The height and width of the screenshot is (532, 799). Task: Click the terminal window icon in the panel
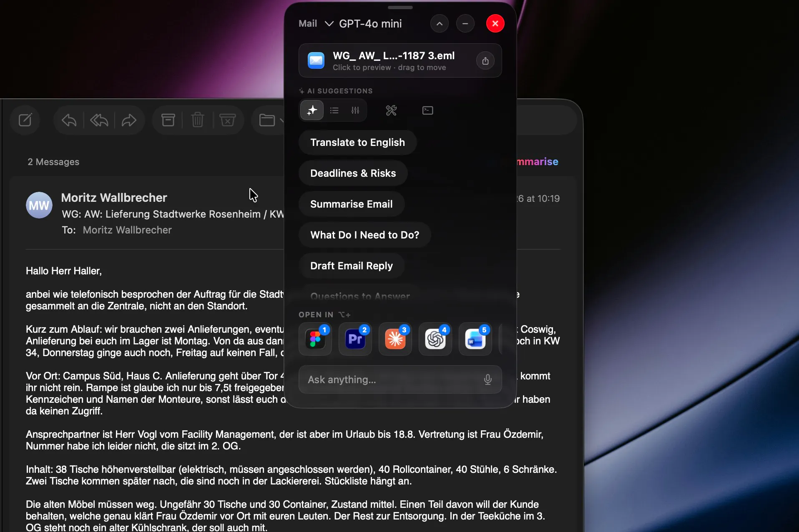428,110
